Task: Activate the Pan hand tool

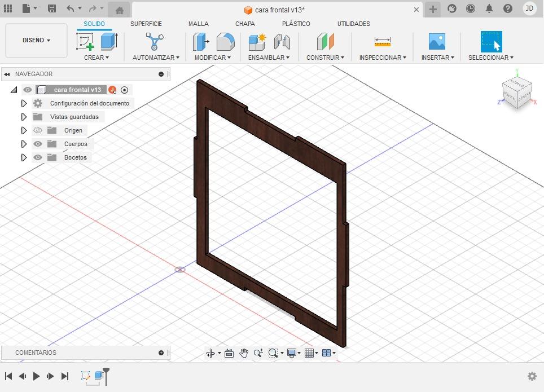Action: (244, 353)
